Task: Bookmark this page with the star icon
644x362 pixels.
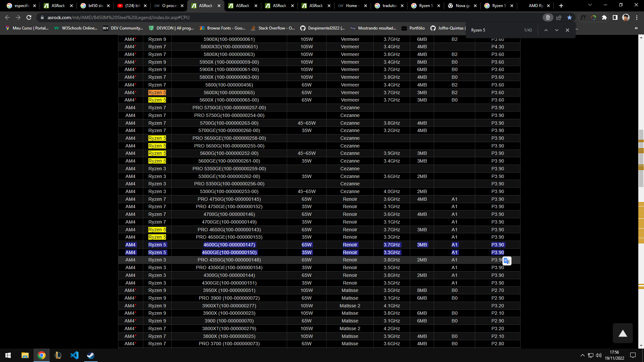Action: pos(570,17)
